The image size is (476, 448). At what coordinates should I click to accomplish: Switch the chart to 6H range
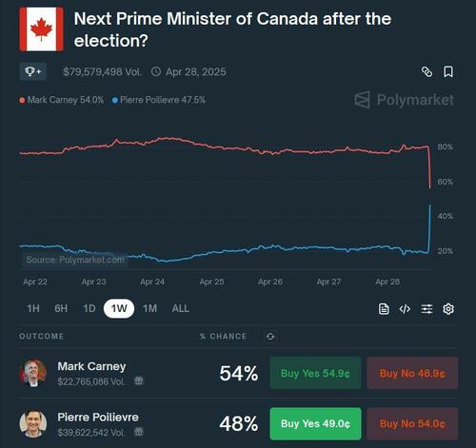[x=61, y=308]
